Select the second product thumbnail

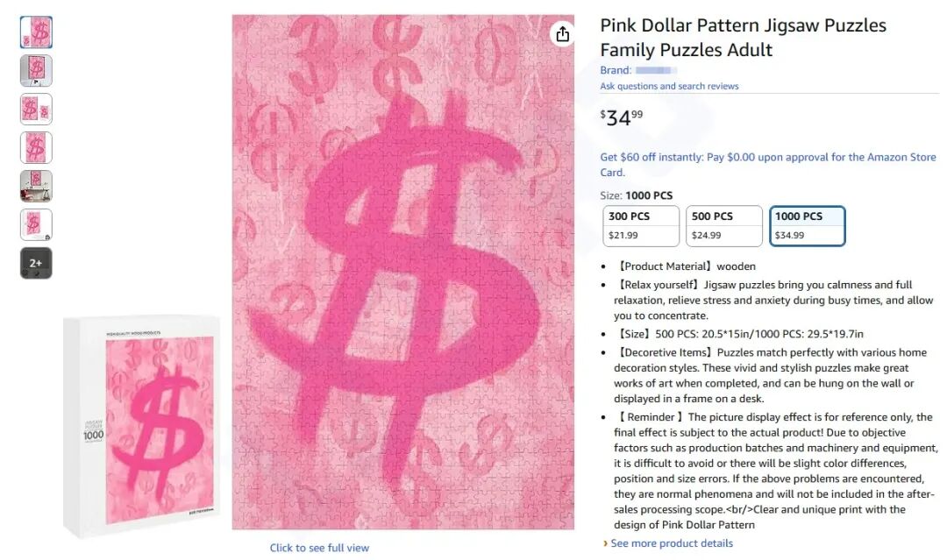tap(36, 71)
